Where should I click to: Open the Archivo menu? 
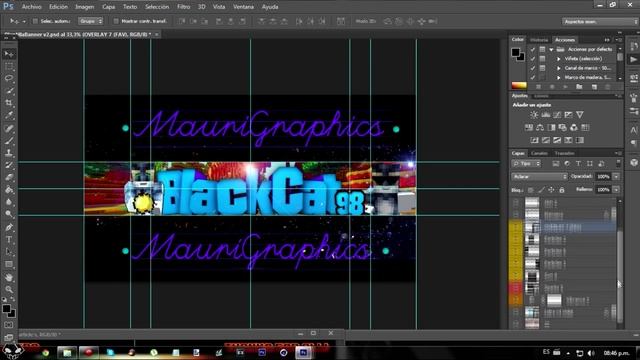(31, 7)
